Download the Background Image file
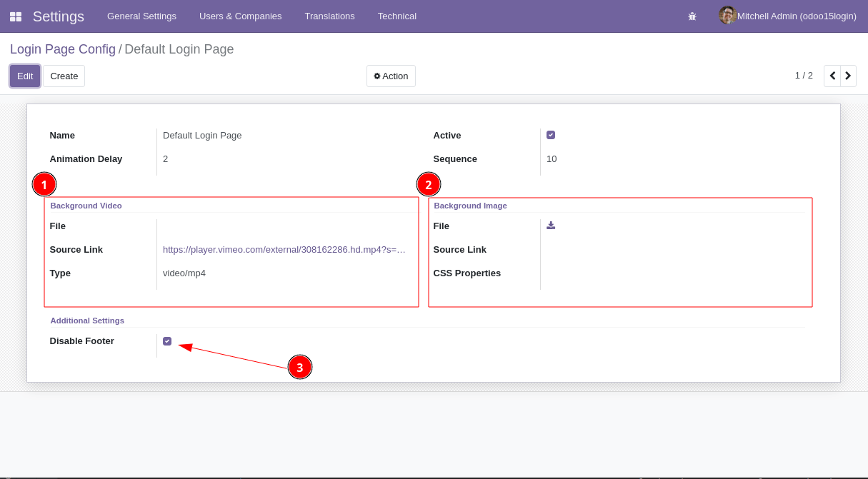This screenshot has height=479, width=868. tap(550, 226)
